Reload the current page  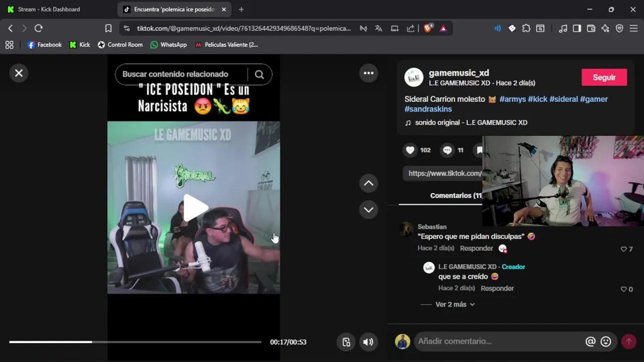coord(38,29)
